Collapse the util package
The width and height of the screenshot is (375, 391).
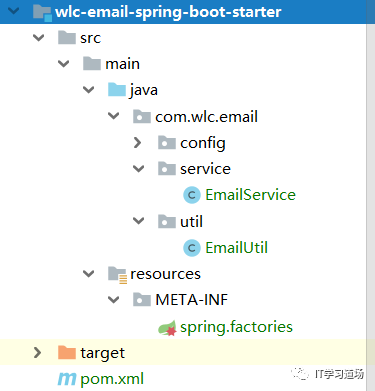138,221
